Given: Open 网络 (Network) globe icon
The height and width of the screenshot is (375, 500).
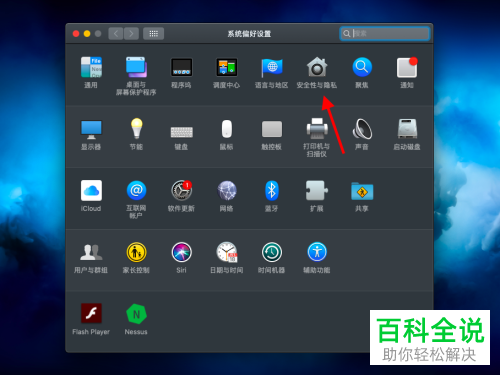Looking at the screenshot, I should click(227, 190).
